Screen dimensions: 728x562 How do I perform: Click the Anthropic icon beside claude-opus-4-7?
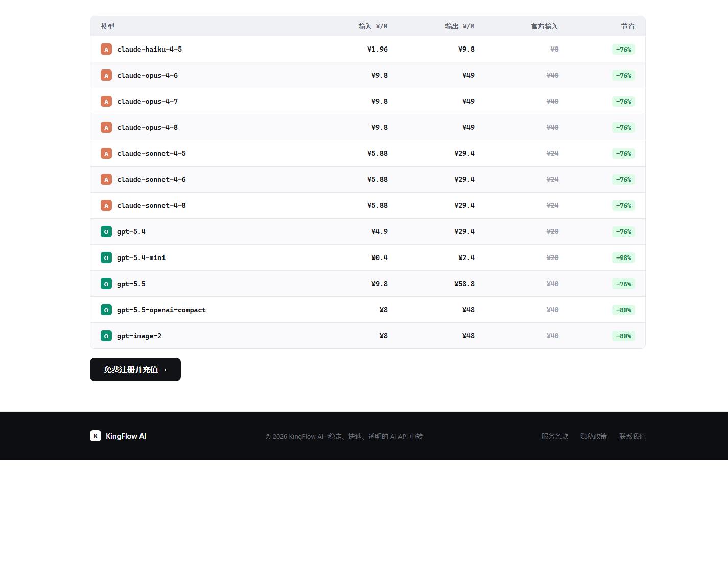pyautogui.click(x=106, y=101)
